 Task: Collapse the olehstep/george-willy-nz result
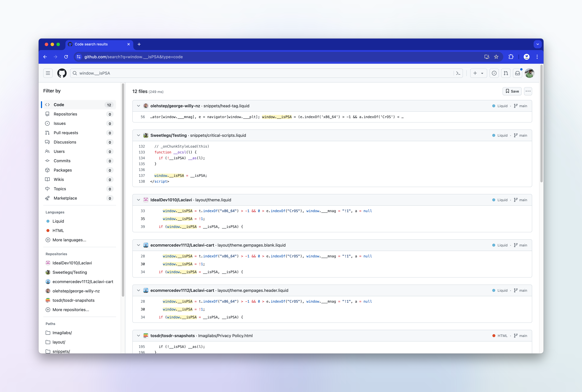point(139,106)
